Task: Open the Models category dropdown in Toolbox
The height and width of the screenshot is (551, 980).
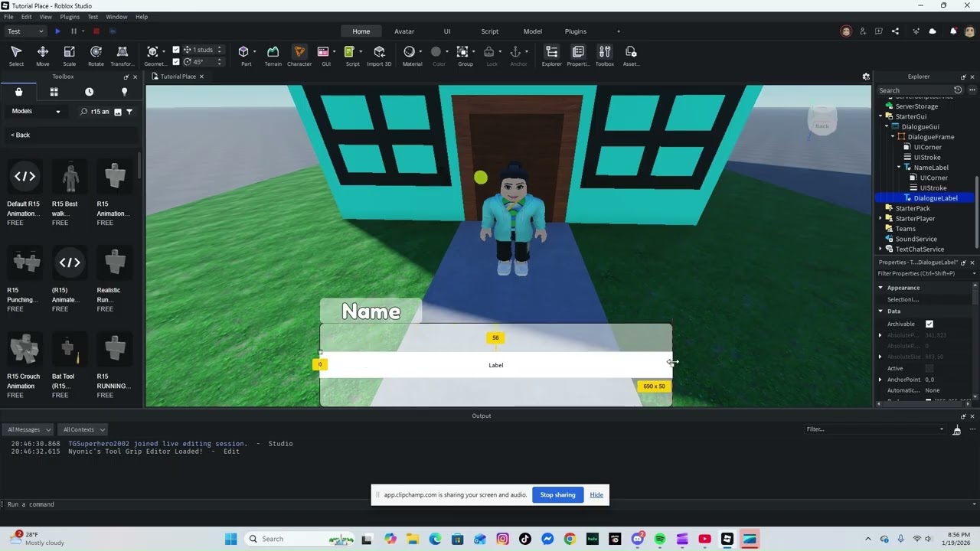Action: tap(36, 112)
